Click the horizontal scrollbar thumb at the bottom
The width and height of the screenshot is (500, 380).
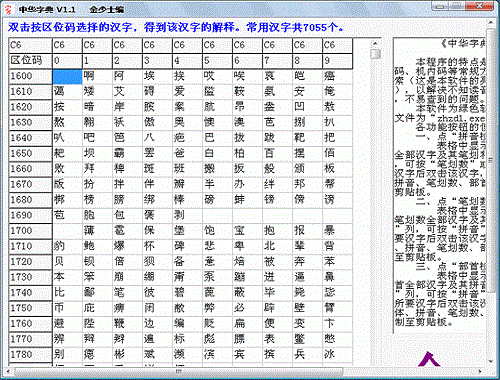click(179, 371)
